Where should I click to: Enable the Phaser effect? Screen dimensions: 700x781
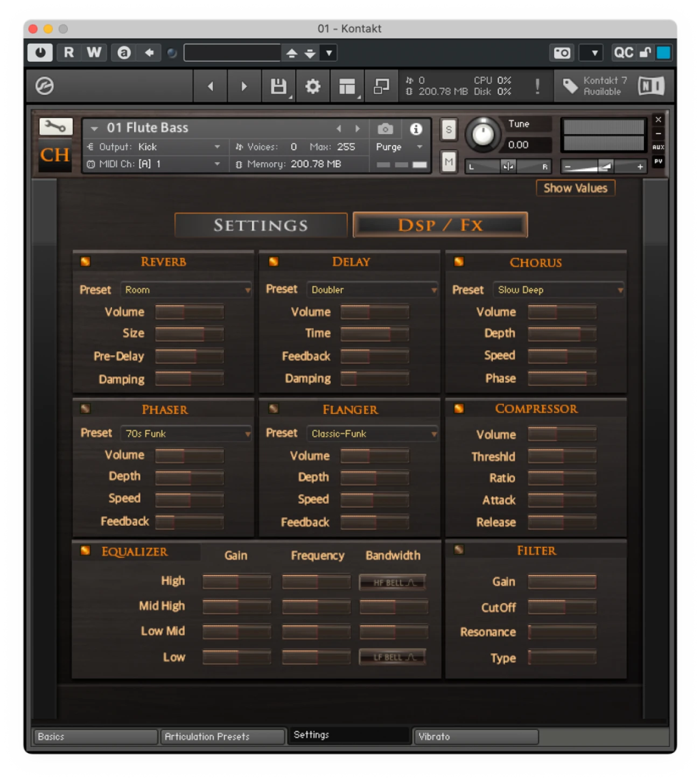click(x=85, y=409)
